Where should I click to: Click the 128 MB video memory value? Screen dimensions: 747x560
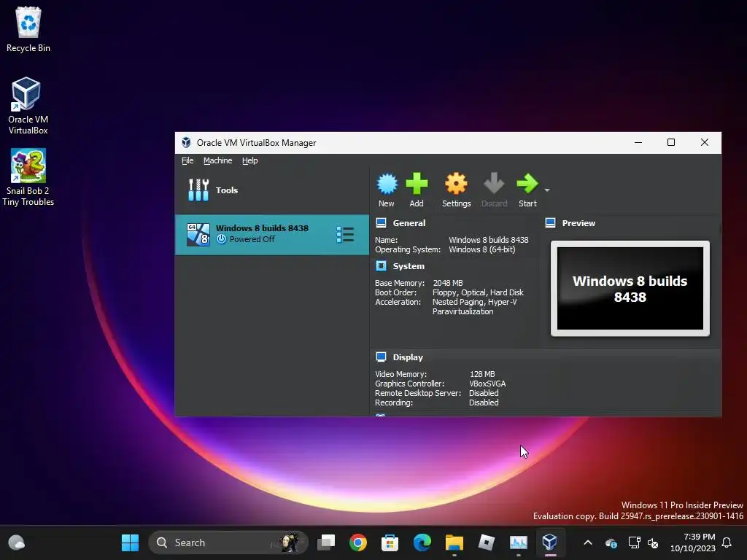(x=482, y=374)
